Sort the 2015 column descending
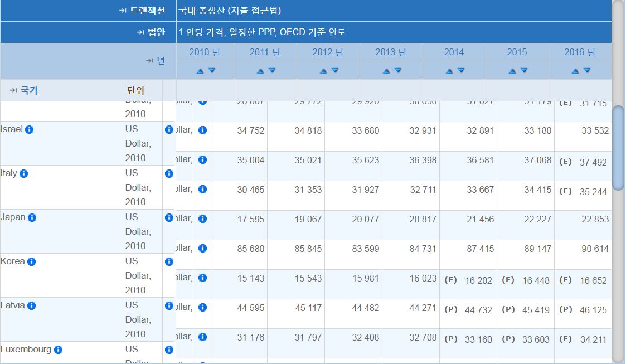The height and width of the screenshot is (364, 626). coord(524,71)
